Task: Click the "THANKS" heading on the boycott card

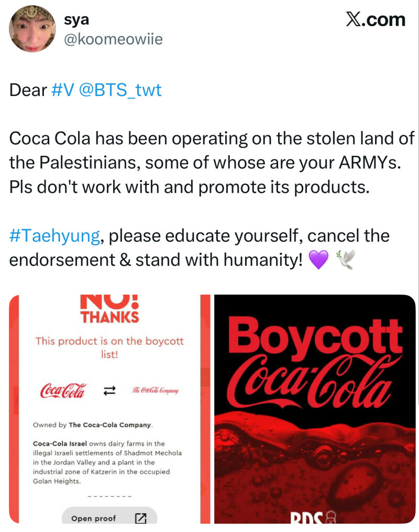Action: [109, 317]
